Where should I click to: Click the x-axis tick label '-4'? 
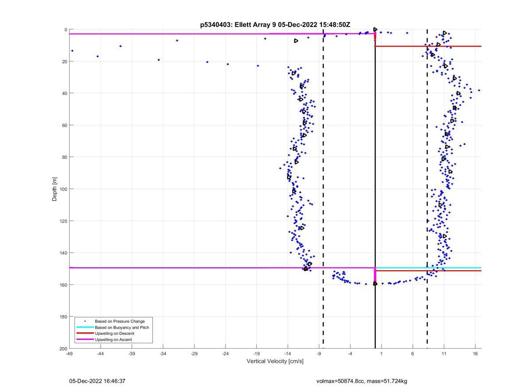click(x=350, y=353)
